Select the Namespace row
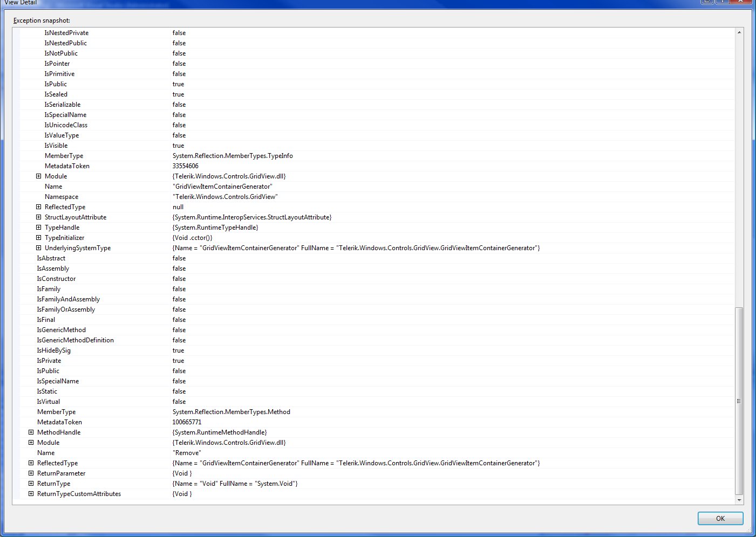756x537 pixels. coord(377,197)
